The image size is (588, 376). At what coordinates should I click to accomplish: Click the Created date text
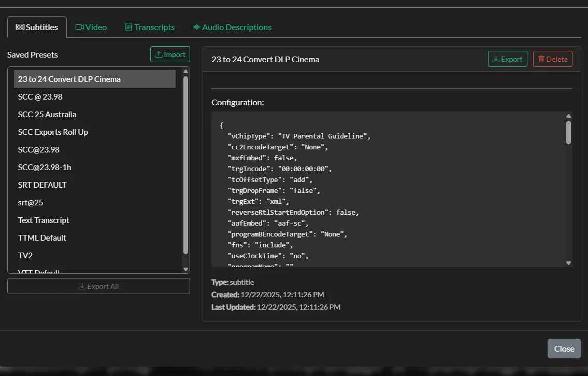click(268, 295)
